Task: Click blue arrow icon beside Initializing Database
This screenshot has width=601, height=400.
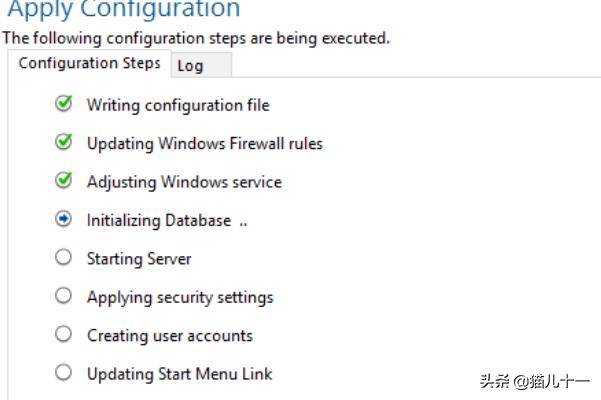Action: [63, 219]
